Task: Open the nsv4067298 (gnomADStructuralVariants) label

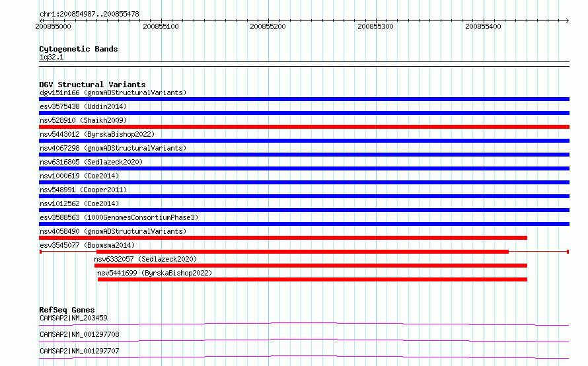Action: pyautogui.click(x=113, y=148)
